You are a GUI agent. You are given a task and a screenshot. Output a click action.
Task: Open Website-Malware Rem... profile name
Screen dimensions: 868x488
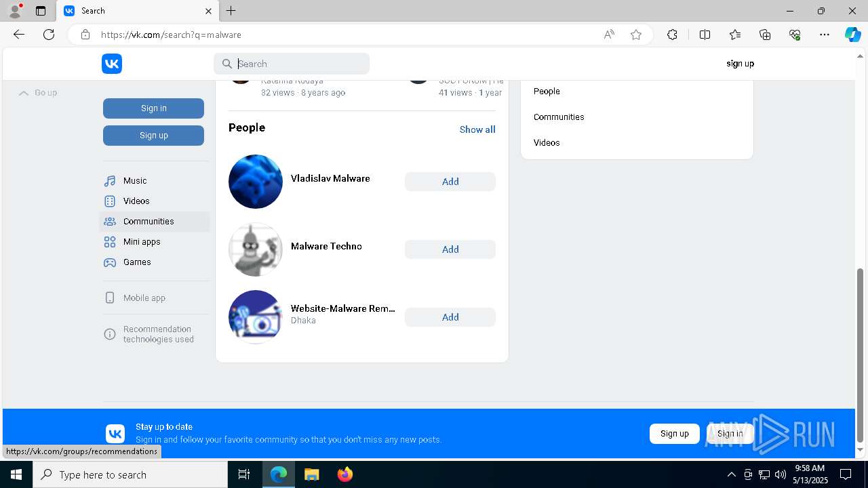click(x=343, y=309)
